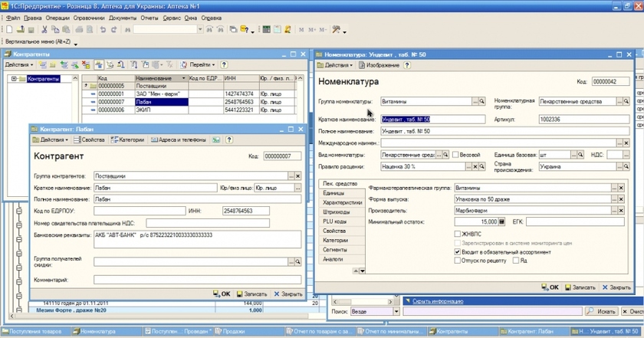
Task: Click the Скрыть информацию link
Action: (x=437, y=302)
